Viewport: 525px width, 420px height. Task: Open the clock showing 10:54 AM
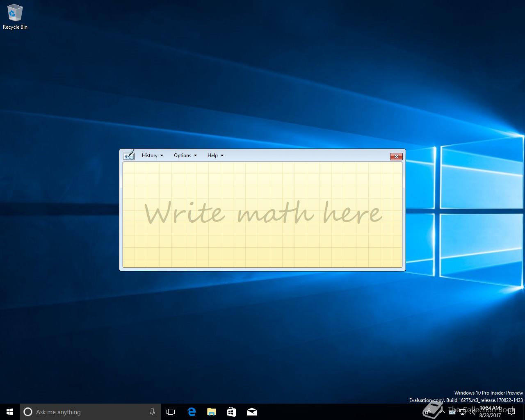(491, 412)
